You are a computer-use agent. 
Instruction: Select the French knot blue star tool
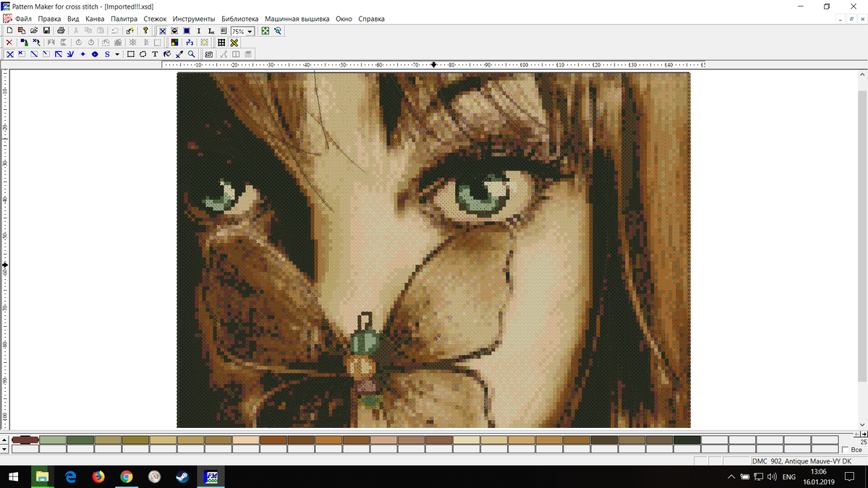pos(83,54)
